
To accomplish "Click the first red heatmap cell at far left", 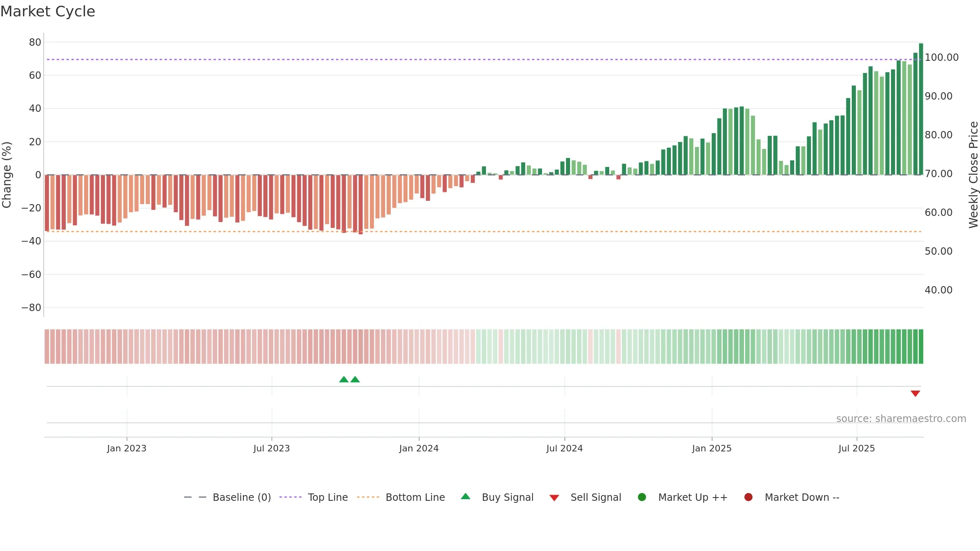I will [47, 347].
